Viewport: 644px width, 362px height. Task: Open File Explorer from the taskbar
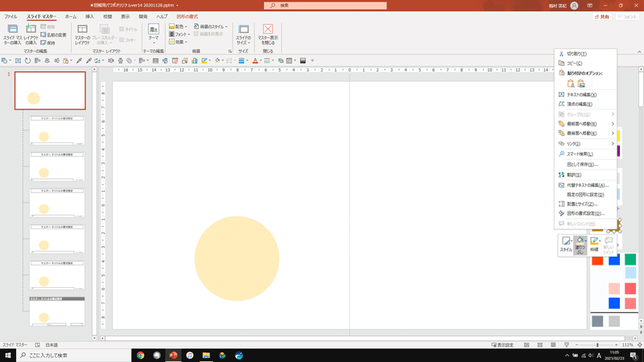tap(206, 356)
